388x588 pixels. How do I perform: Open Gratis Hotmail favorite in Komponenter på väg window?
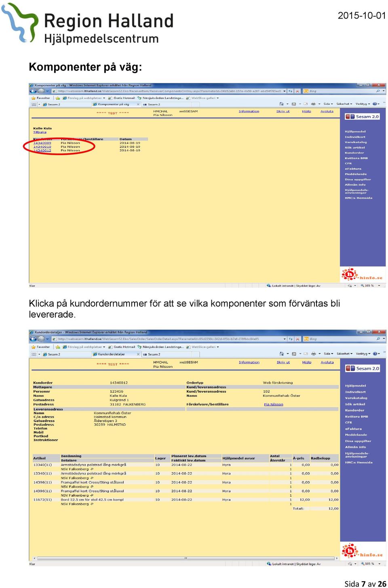click(121, 98)
